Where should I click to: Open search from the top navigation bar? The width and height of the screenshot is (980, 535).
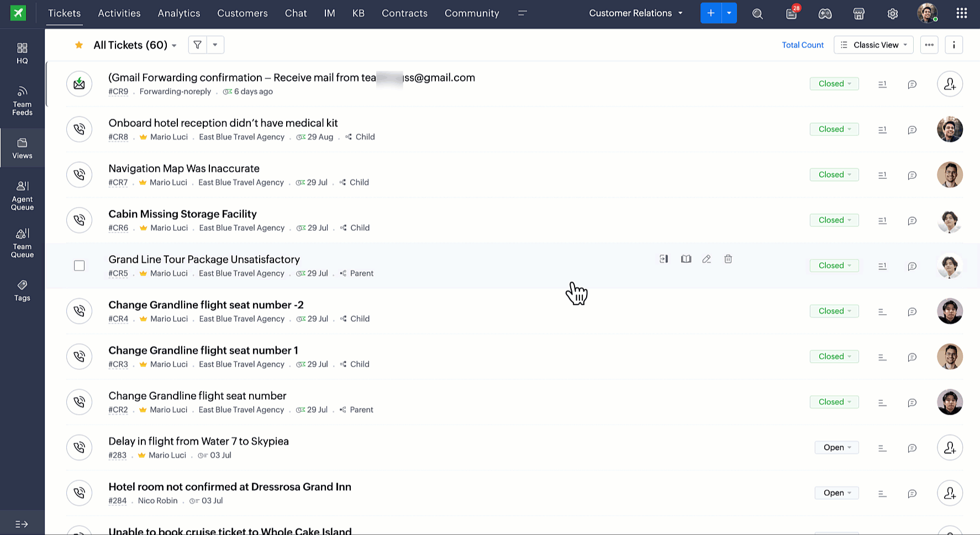tap(757, 13)
